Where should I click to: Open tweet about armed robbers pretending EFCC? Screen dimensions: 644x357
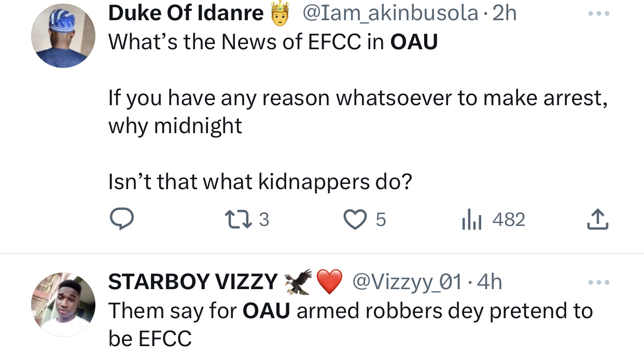point(350,311)
